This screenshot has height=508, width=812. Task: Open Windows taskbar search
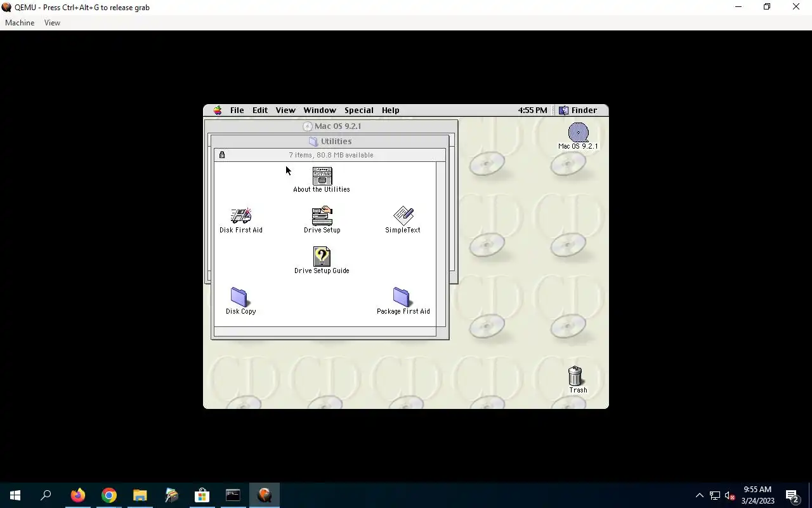[x=46, y=495]
